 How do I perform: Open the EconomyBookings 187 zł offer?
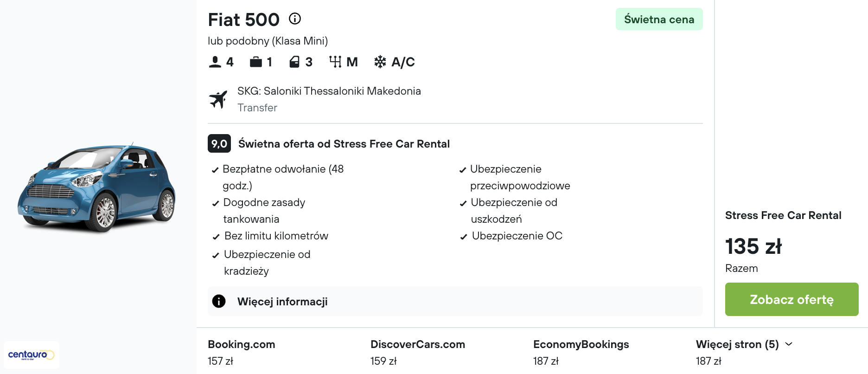point(581,351)
